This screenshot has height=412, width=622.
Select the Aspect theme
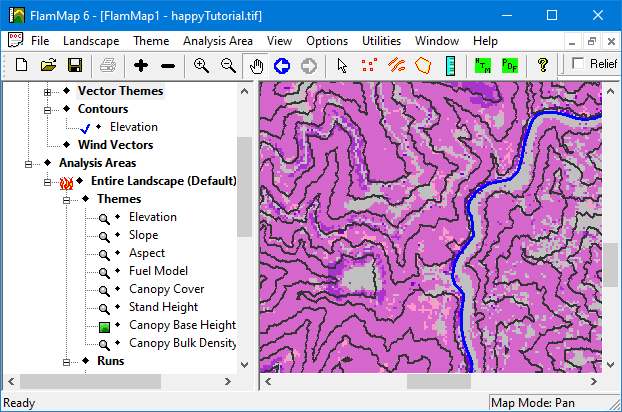coord(147,253)
